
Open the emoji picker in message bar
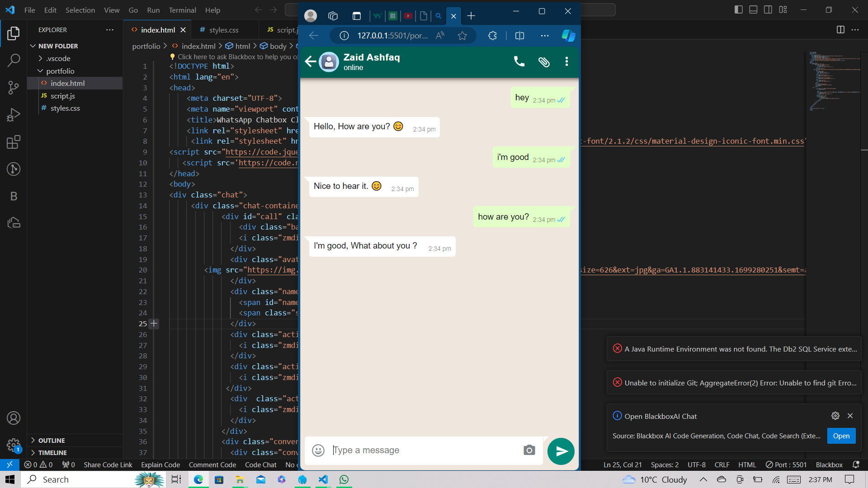coord(318,450)
